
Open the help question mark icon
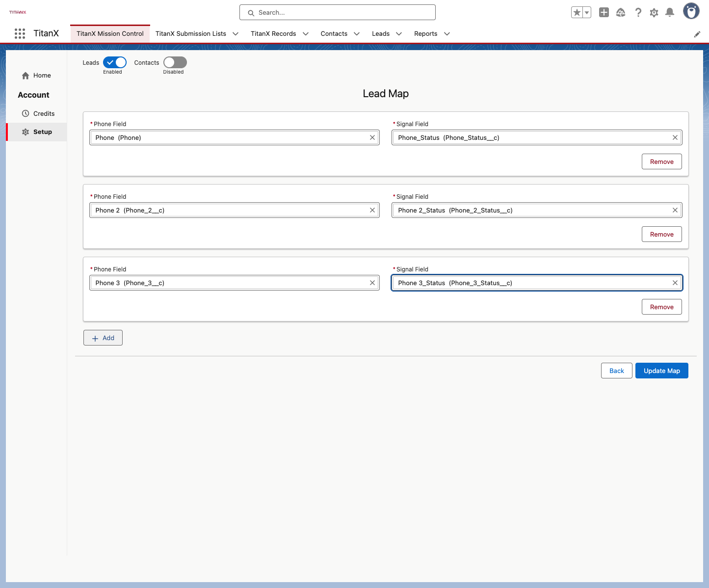(638, 13)
